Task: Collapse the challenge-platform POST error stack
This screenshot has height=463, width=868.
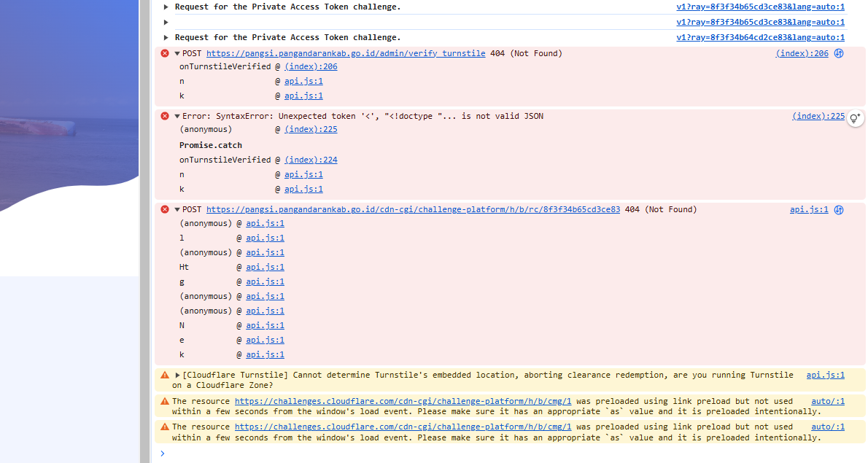Action: [177, 209]
